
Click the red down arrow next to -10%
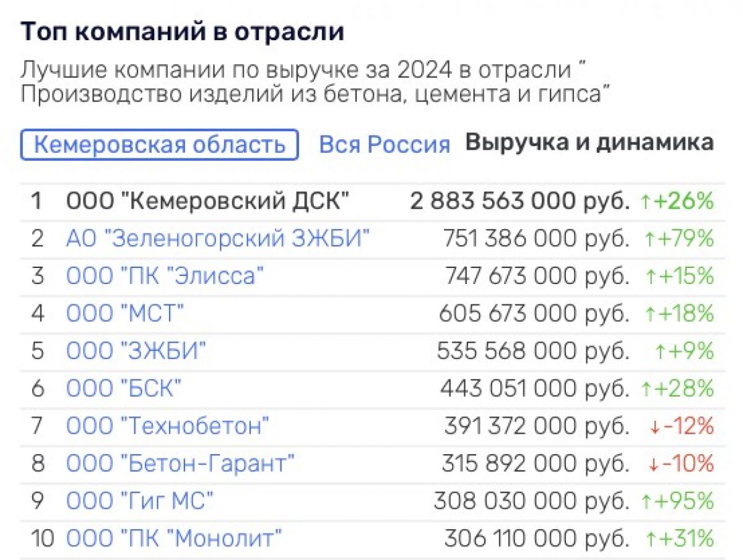654,463
